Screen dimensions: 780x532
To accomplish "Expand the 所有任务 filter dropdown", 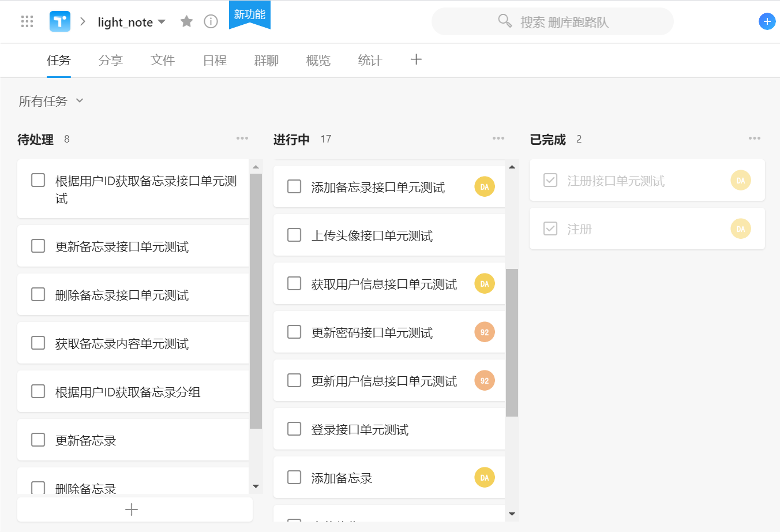I will point(51,101).
